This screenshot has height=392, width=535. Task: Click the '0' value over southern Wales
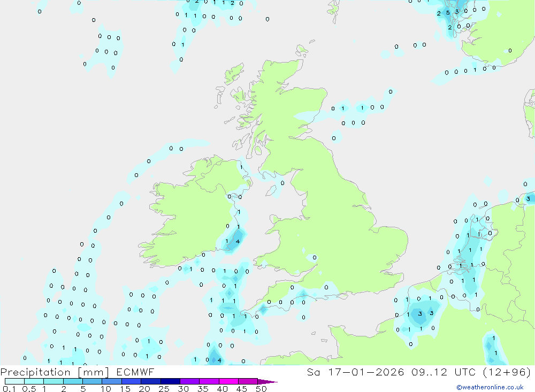click(x=315, y=258)
